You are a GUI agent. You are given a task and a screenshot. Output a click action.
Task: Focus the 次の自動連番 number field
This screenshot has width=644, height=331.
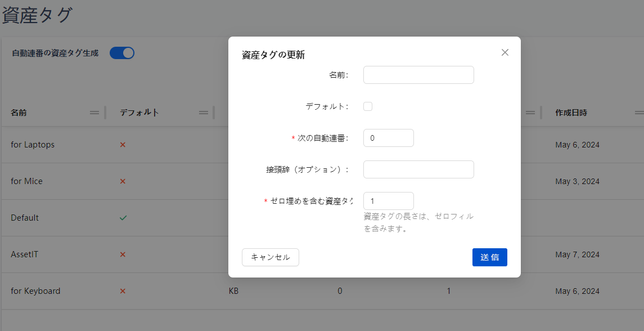(x=388, y=138)
